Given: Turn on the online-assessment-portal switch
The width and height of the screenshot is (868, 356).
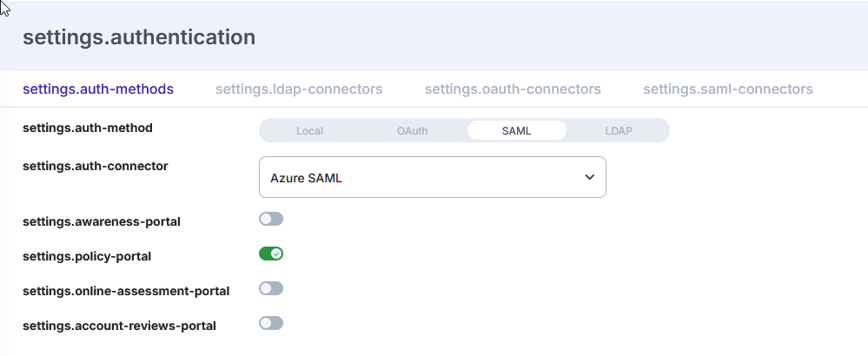Looking at the screenshot, I should pyautogui.click(x=271, y=288).
